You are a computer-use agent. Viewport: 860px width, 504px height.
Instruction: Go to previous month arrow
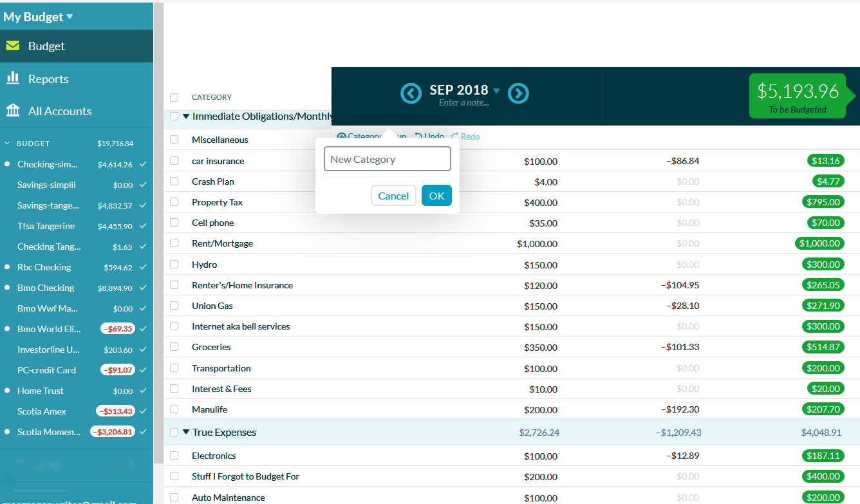click(411, 93)
